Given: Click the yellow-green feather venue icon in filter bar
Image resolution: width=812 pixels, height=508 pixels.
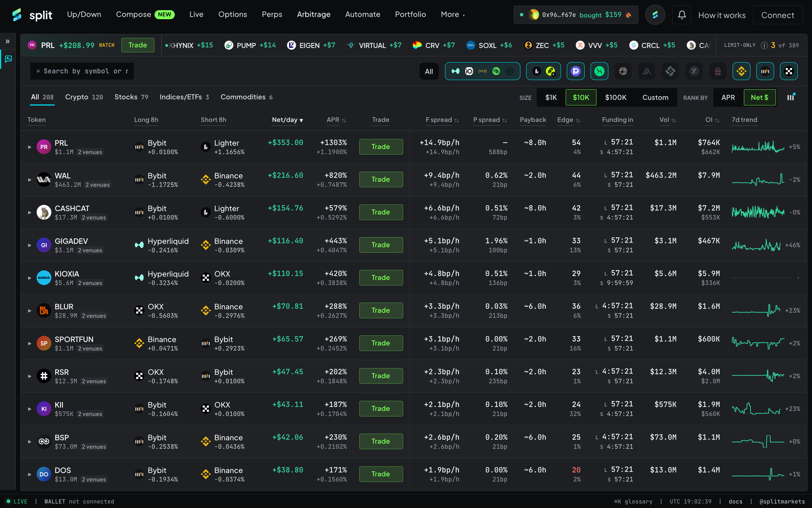Looking at the screenshot, I should point(550,71).
